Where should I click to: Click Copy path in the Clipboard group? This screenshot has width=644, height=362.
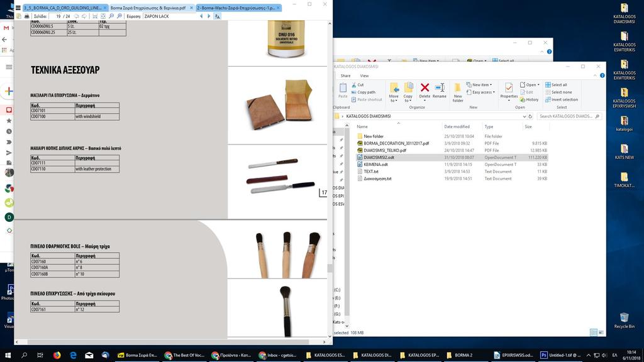click(363, 92)
